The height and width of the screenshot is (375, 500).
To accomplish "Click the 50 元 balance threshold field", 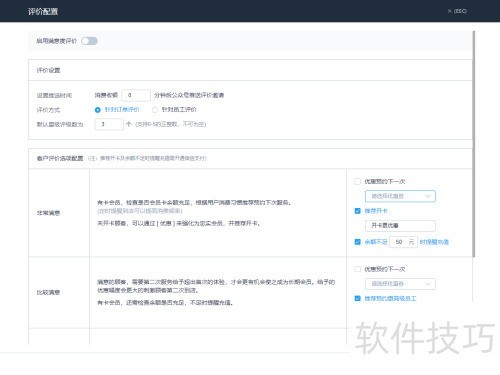I will [x=403, y=242].
